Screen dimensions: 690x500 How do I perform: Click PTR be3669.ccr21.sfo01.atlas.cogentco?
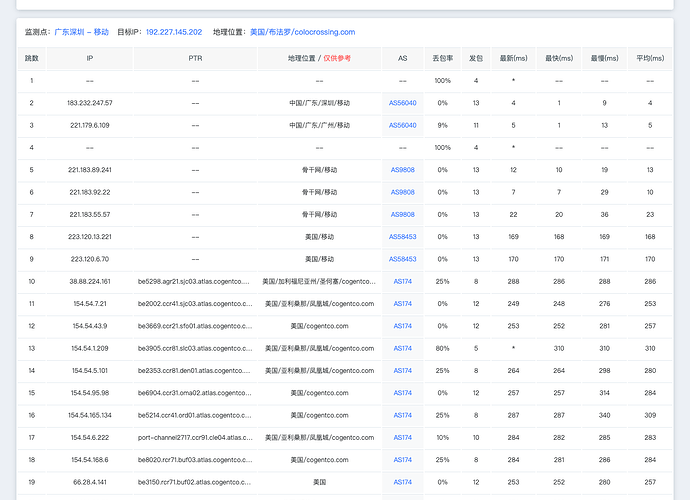point(195,326)
